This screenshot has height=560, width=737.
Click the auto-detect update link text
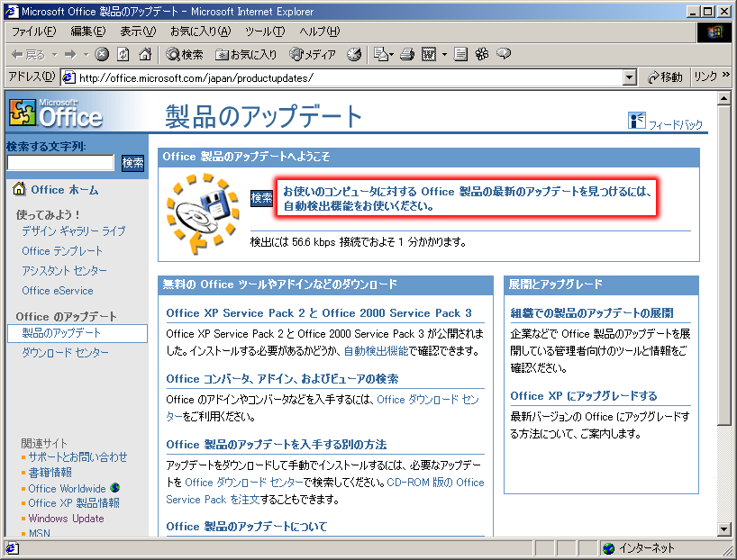click(468, 198)
